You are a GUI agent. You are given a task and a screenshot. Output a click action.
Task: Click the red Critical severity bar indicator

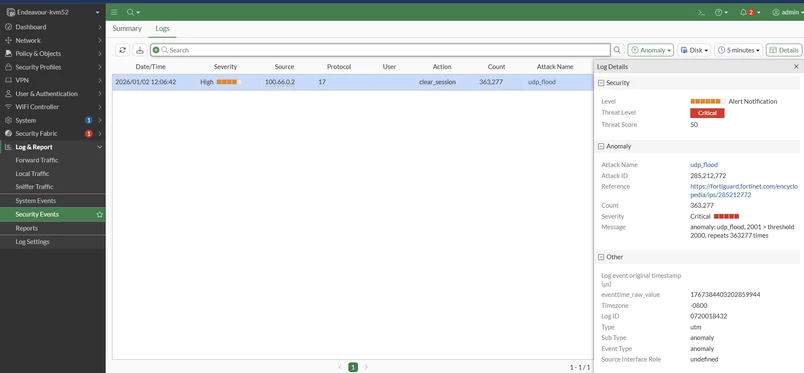[726, 217]
